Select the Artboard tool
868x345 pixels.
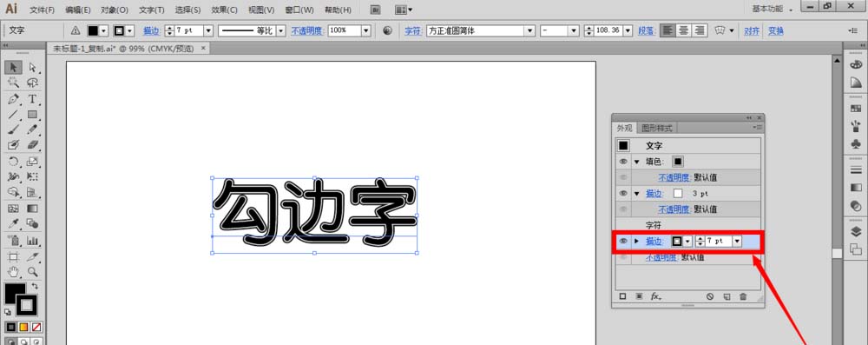tap(14, 257)
